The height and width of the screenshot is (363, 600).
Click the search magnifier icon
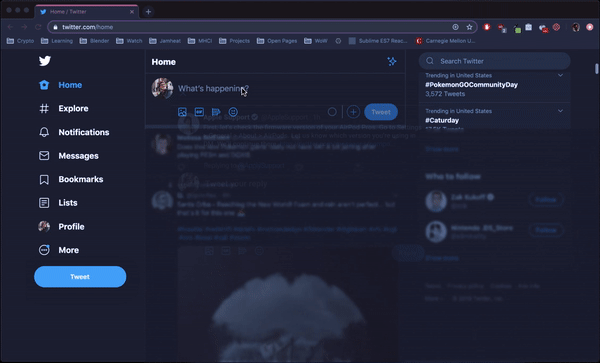coord(430,61)
